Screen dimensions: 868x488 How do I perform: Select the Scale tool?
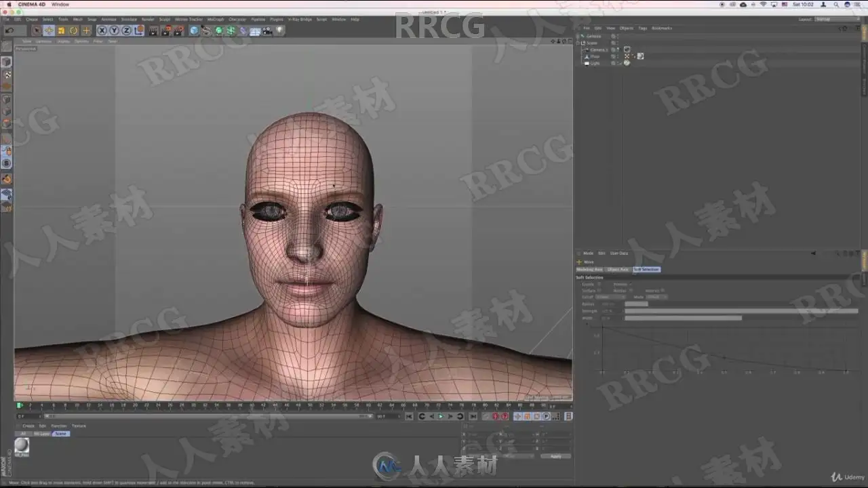click(x=61, y=30)
